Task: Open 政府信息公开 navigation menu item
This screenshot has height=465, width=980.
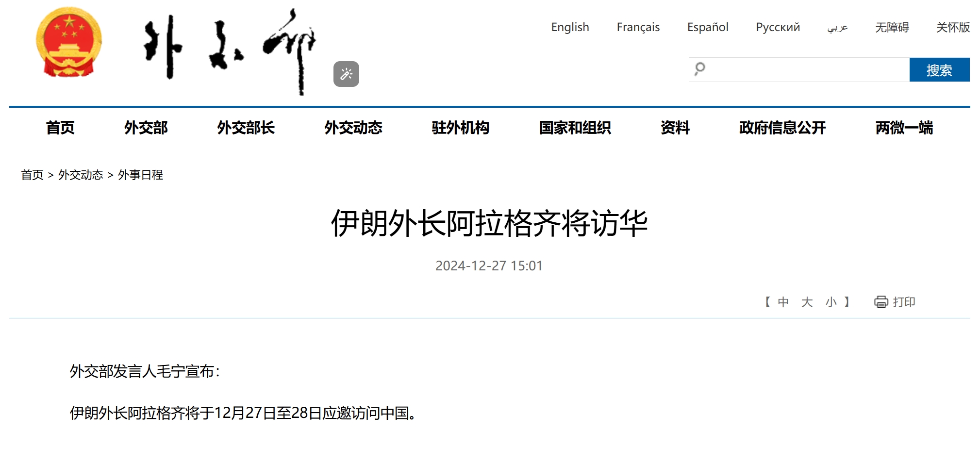Action: pos(782,128)
